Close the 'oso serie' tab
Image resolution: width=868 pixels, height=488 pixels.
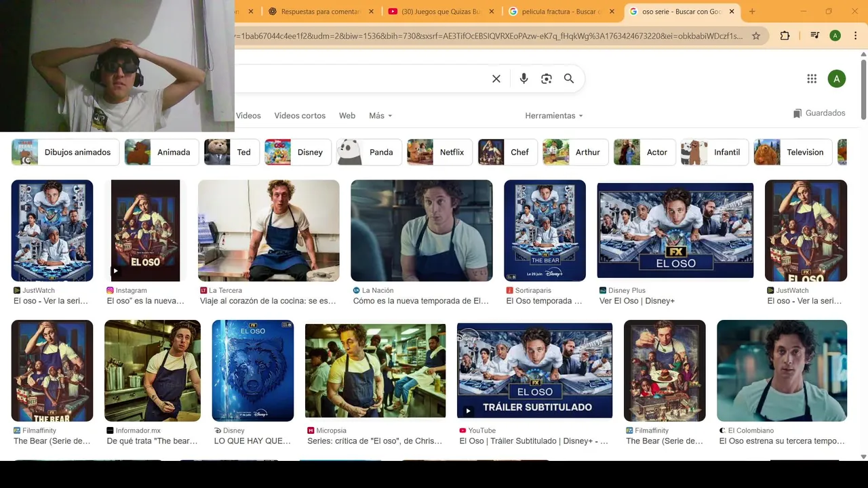pyautogui.click(x=732, y=12)
